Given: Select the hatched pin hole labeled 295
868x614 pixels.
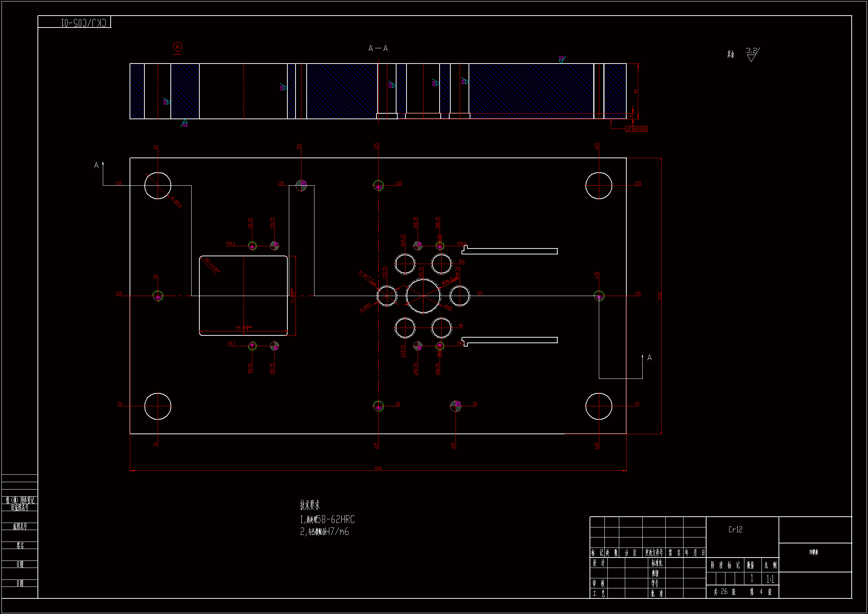Looking at the screenshot, I should (456, 406).
